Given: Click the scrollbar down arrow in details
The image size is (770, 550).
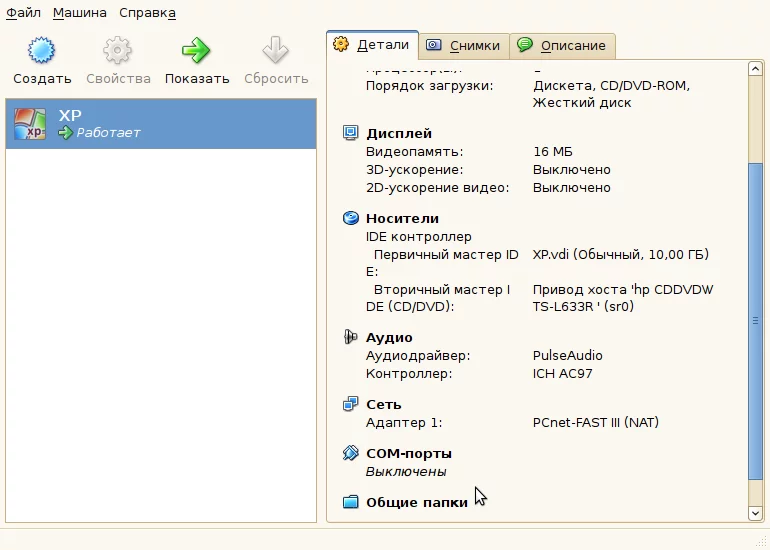Looking at the screenshot, I should (755, 513).
